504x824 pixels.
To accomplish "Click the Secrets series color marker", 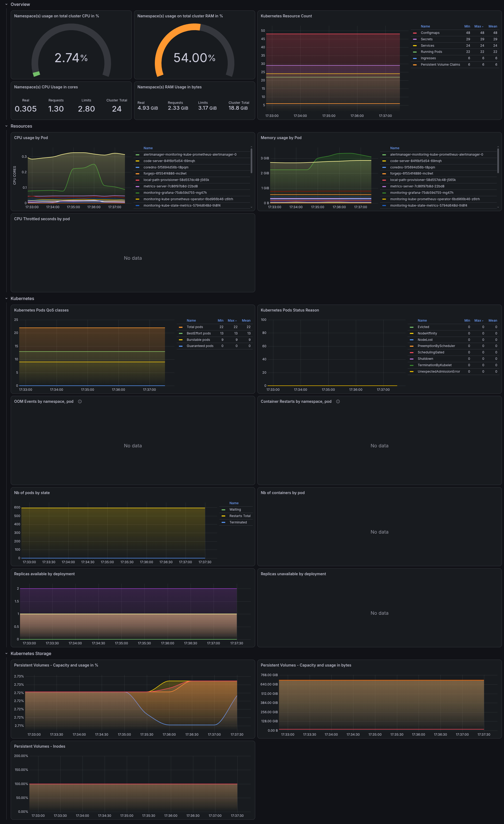I will pyautogui.click(x=415, y=40).
